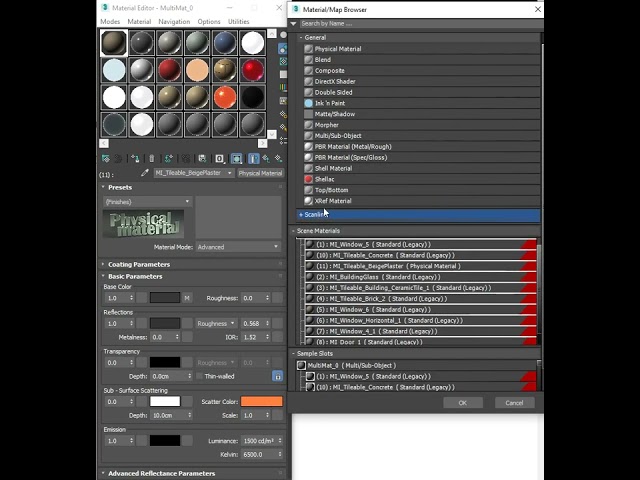Click the Go Forward to Sibling icon

pos(278,158)
